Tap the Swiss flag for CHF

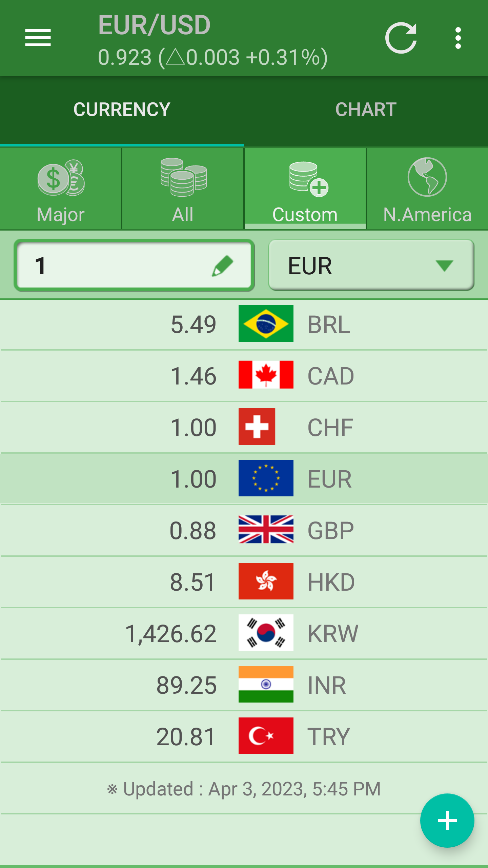(257, 427)
